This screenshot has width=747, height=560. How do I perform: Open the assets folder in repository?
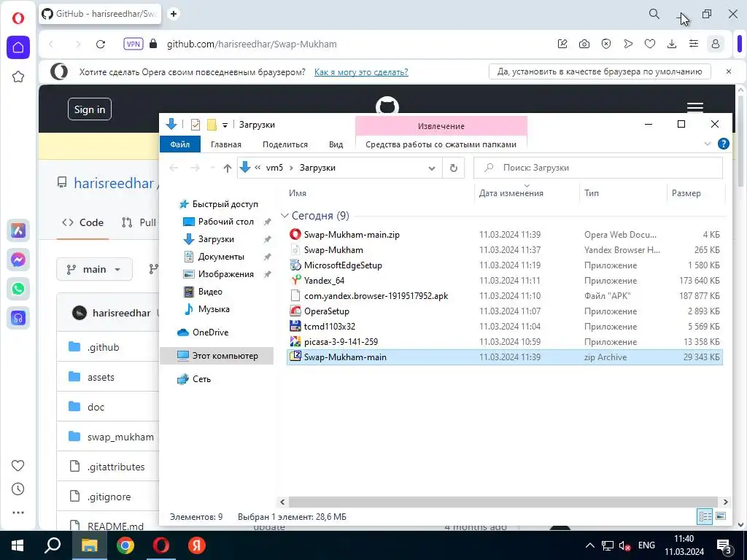coord(101,377)
